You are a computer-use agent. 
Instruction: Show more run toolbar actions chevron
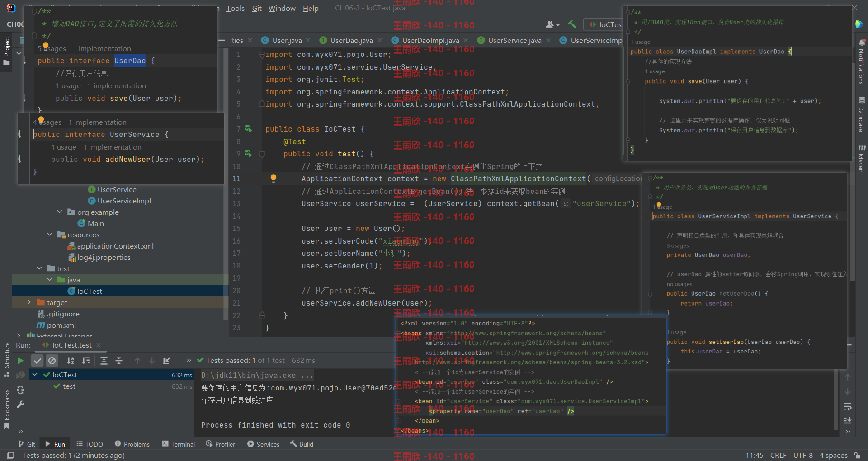pos(189,361)
